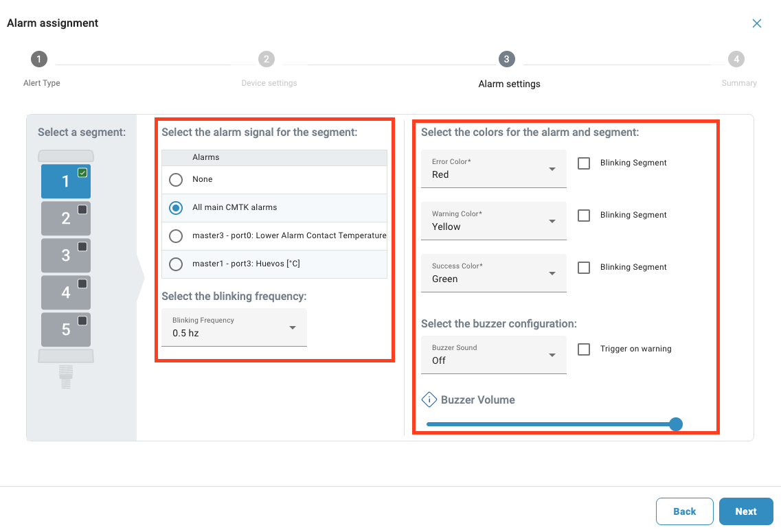The image size is (781, 532).
Task: Select segment 4 on the tower
Action: pos(66,292)
